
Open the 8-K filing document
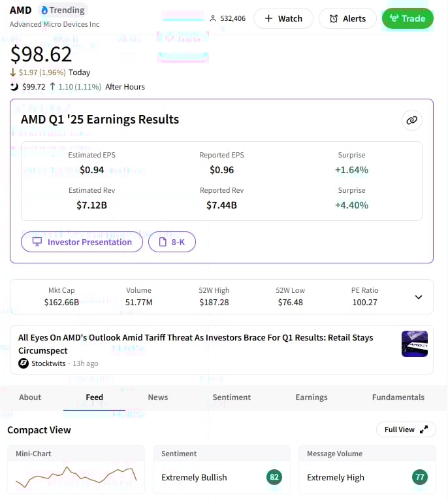pos(172,242)
